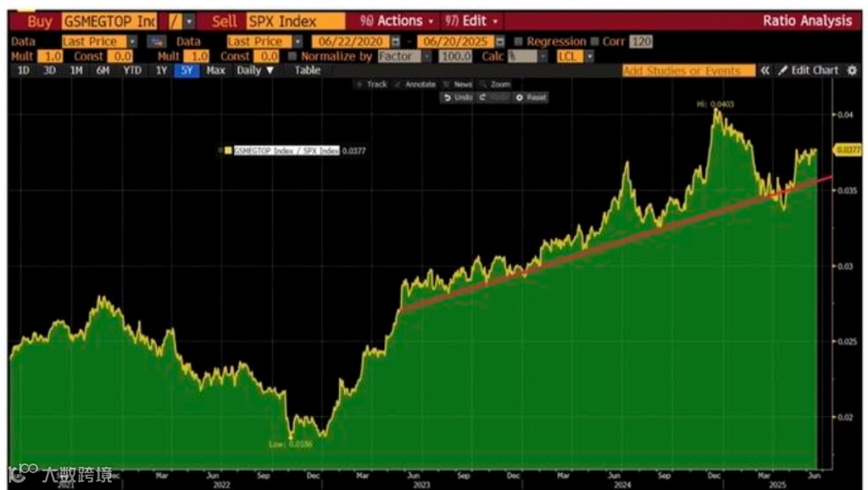Select the 6M time range
The image size is (868, 490).
tap(103, 70)
